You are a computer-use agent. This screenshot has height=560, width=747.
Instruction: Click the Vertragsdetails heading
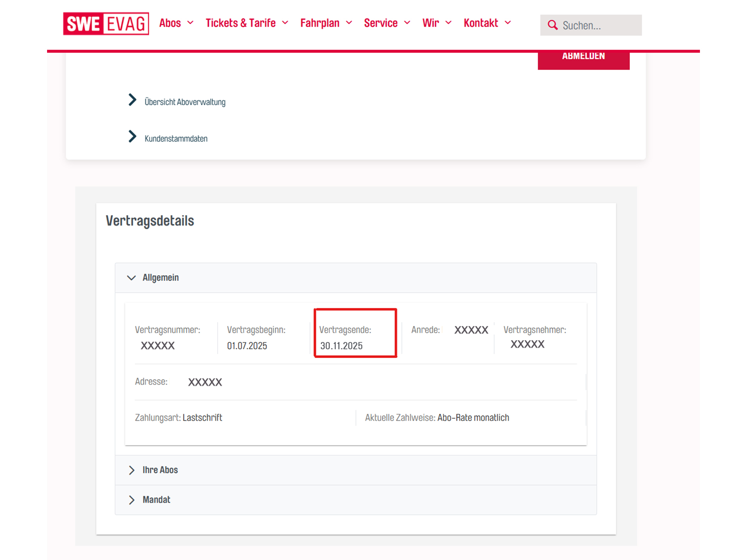(150, 221)
